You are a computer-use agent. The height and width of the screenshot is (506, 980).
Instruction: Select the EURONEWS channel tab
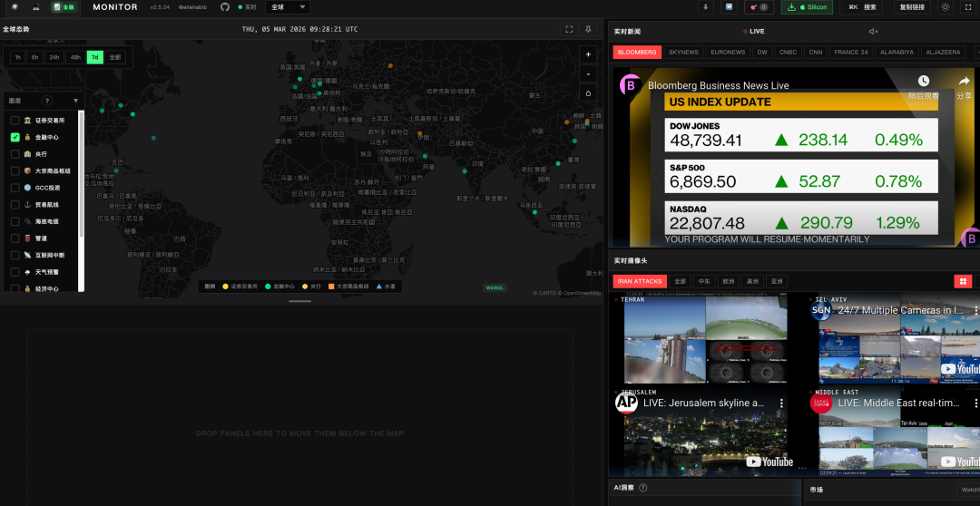tap(728, 52)
